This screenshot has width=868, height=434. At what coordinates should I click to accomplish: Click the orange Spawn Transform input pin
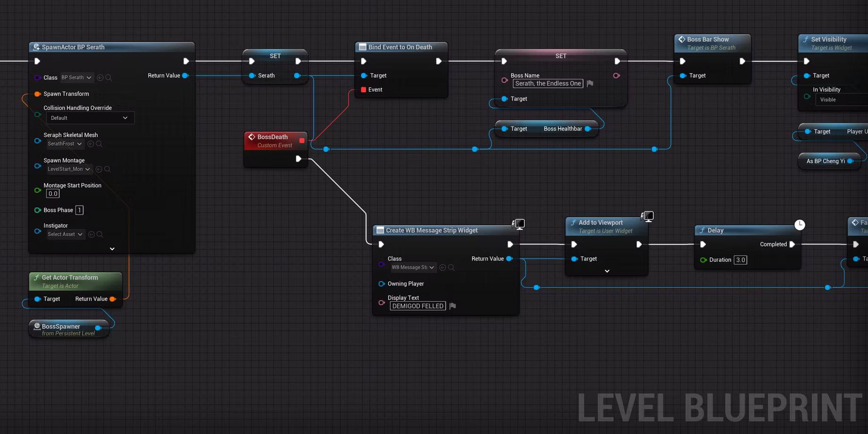click(x=38, y=94)
